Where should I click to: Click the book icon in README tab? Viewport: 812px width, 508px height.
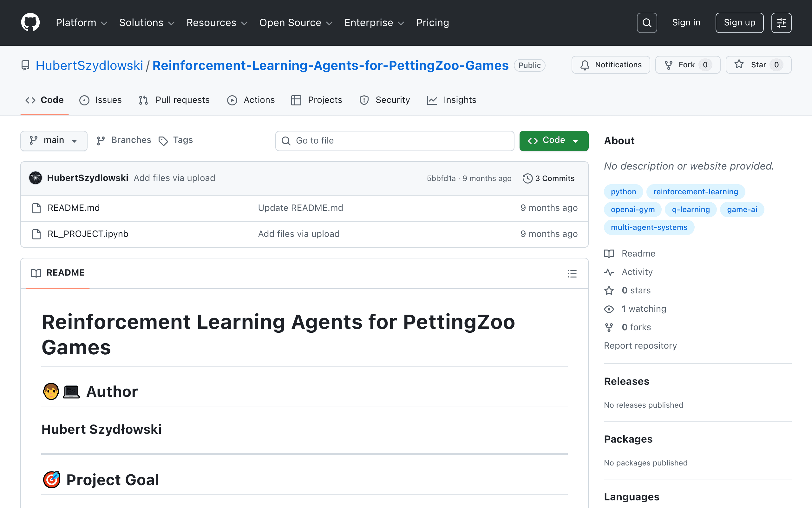pyautogui.click(x=36, y=273)
